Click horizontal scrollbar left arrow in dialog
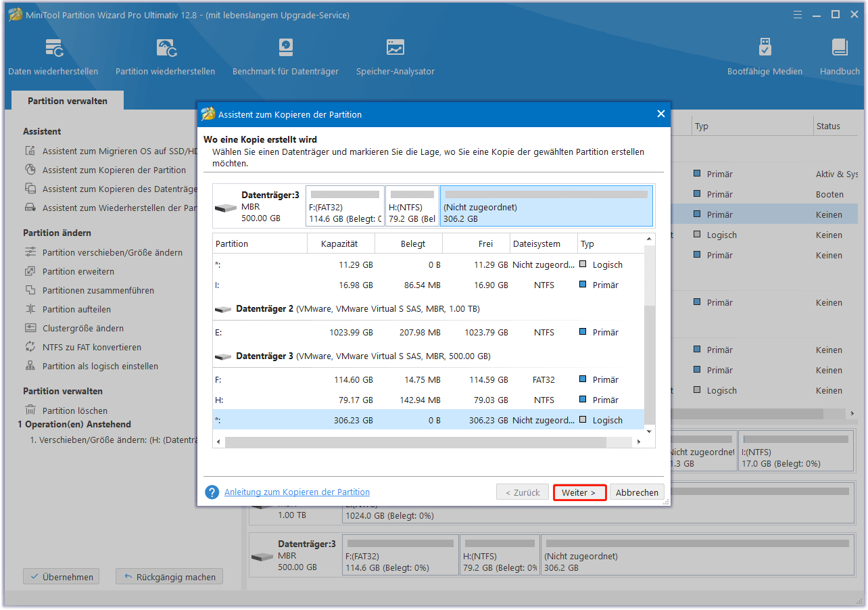 tap(218, 442)
